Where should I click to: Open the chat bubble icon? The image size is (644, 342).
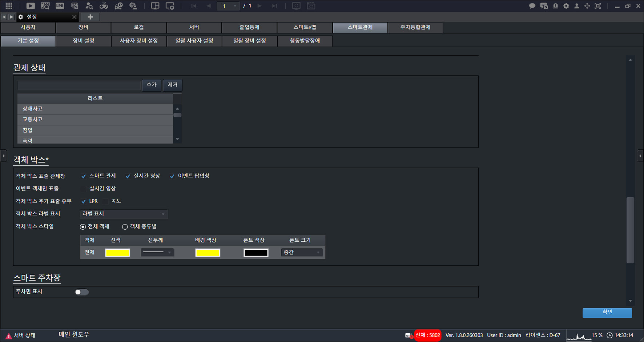click(x=532, y=6)
